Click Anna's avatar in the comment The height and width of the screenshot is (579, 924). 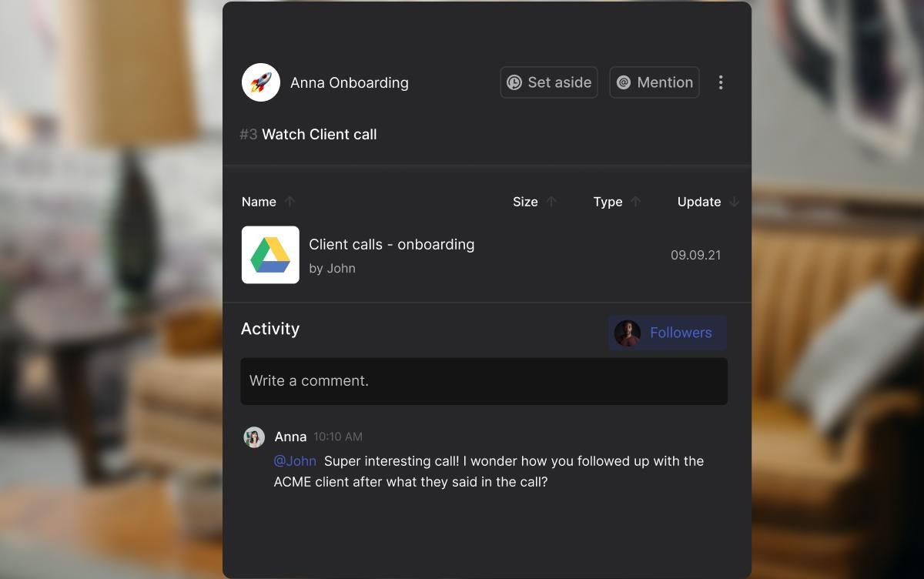tap(254, 437)
